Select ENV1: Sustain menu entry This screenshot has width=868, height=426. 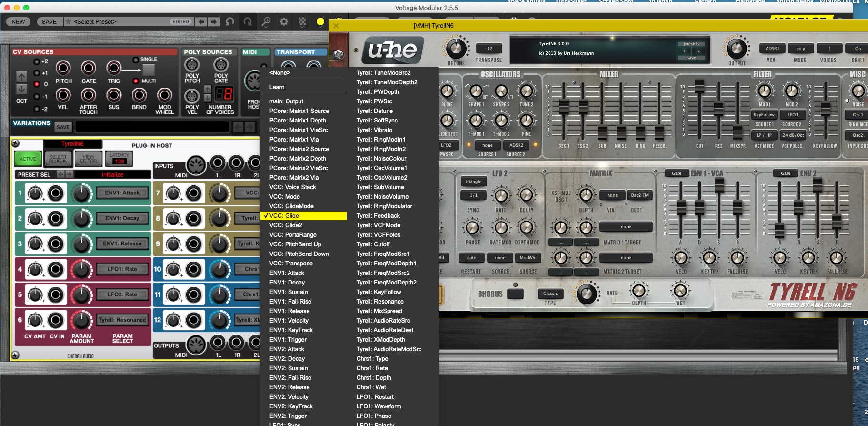[303, 292]
